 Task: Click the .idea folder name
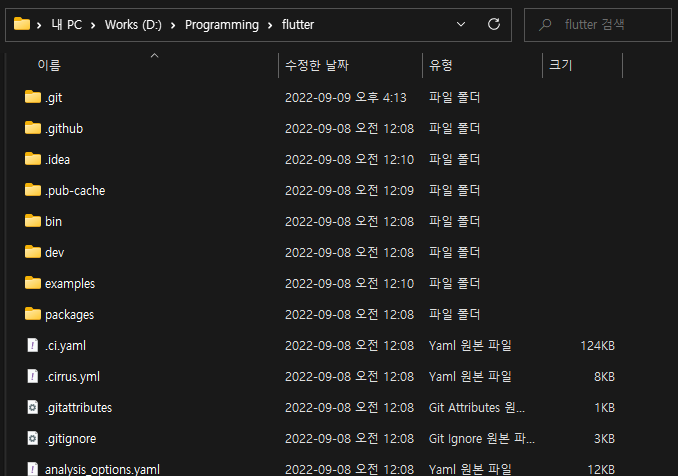58,160
